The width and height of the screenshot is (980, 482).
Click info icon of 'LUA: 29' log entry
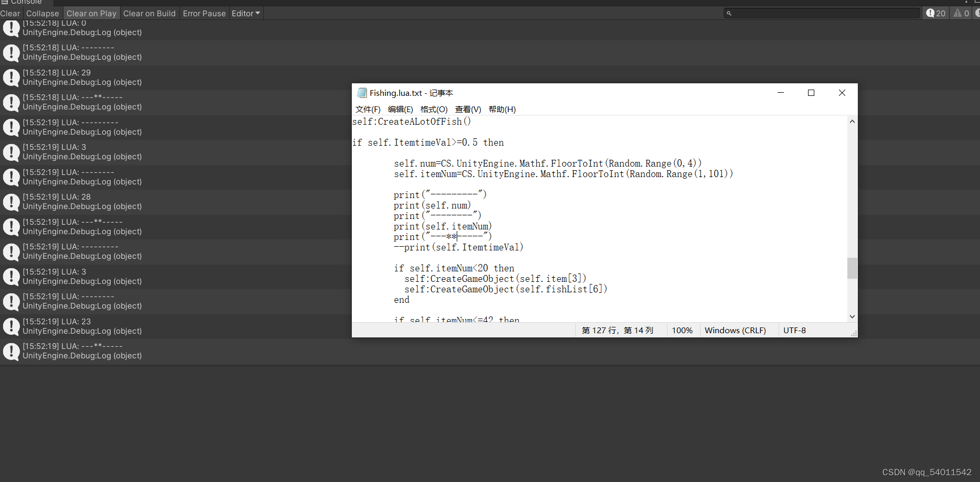(11, 78)
